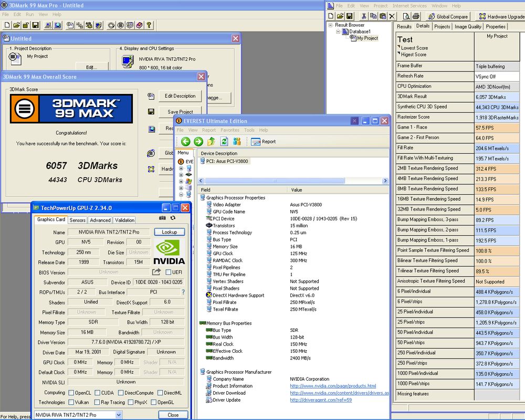Click the GPU-Z screenshot camera icon
Viewport: 525px width, 420px height.
tap(162, 218)
